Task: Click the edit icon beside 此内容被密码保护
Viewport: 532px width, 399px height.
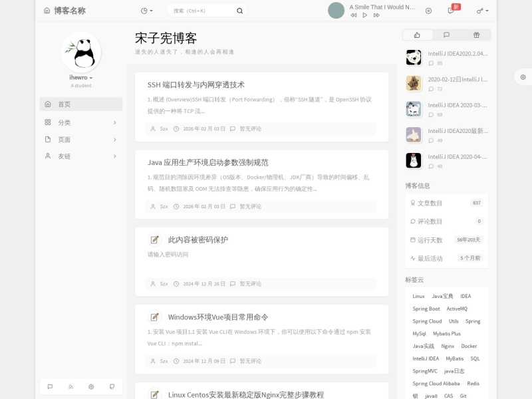Action: [x=154, y=240]
